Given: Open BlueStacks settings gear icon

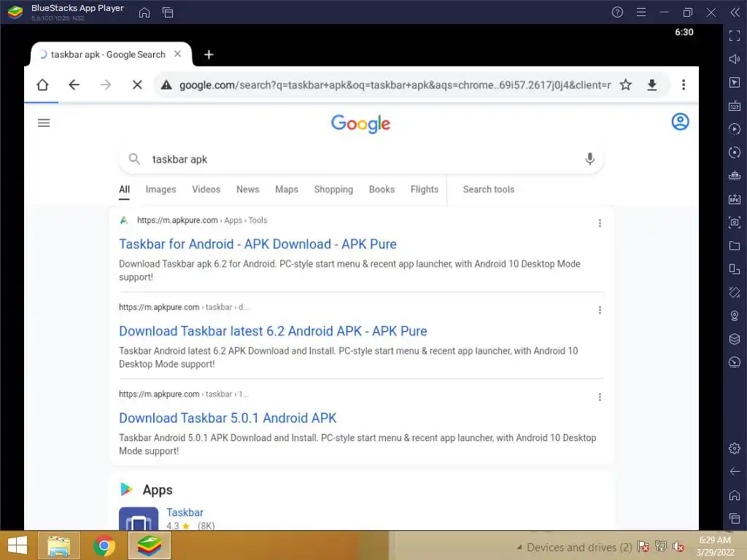Looking at the screenshot, I should [x=735, y=448].
